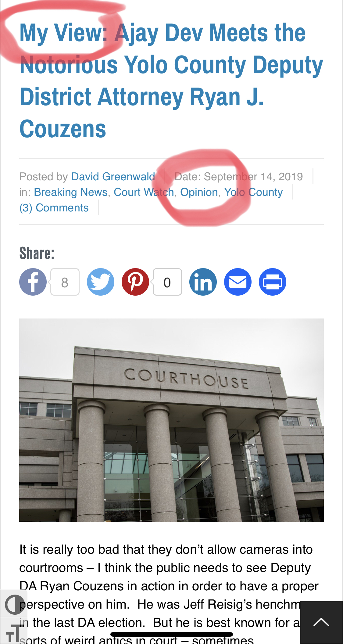Open the Opinion category

click(x=199, y=192)
